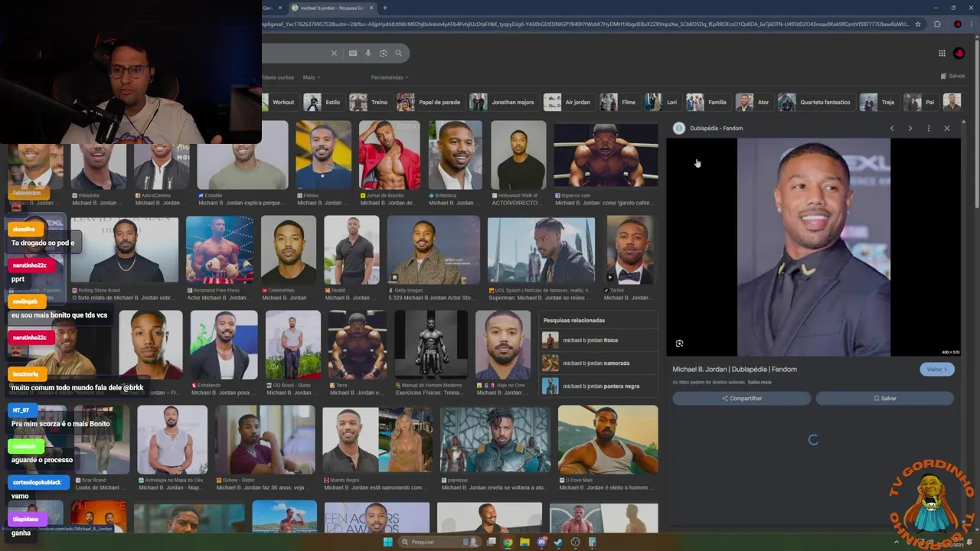Show hidden system tray icons
The height and width of the screenshot is (551, 980).
[897, 542]
